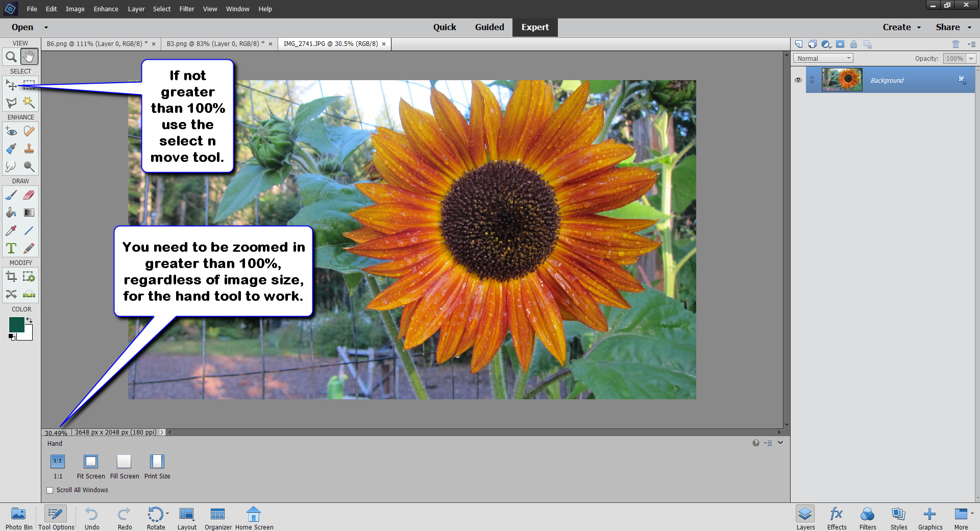Open the Opacity value dropdown
The width and height of the screenshot is (980, 531).
click(970, 58)
